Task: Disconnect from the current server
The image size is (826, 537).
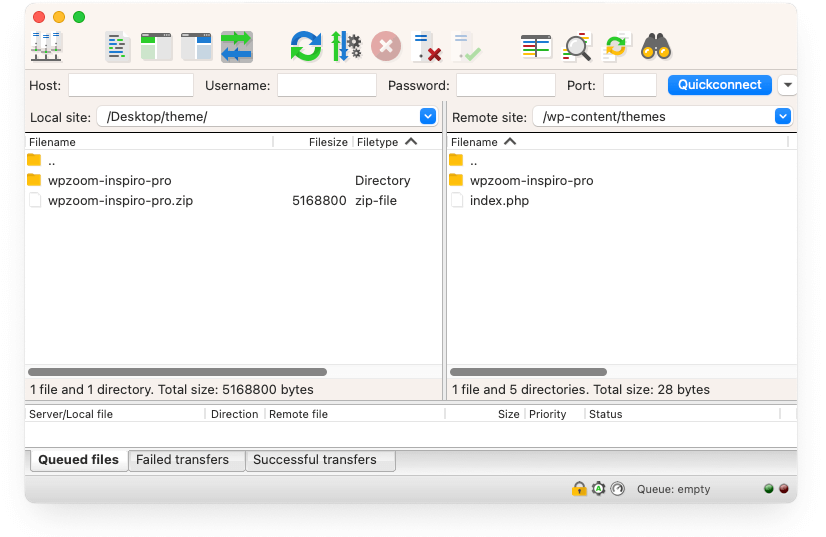Action: [x=427, y=46]
